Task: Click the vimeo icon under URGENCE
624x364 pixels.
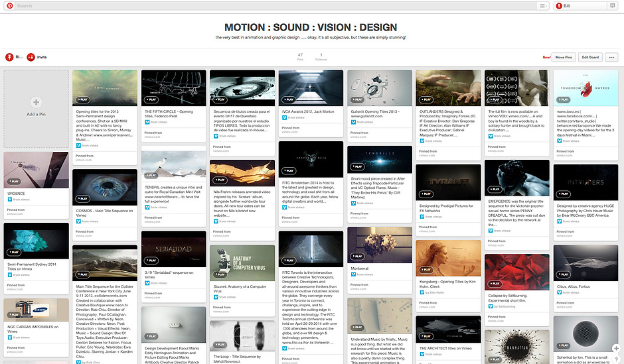Action: tap(10, 200)
